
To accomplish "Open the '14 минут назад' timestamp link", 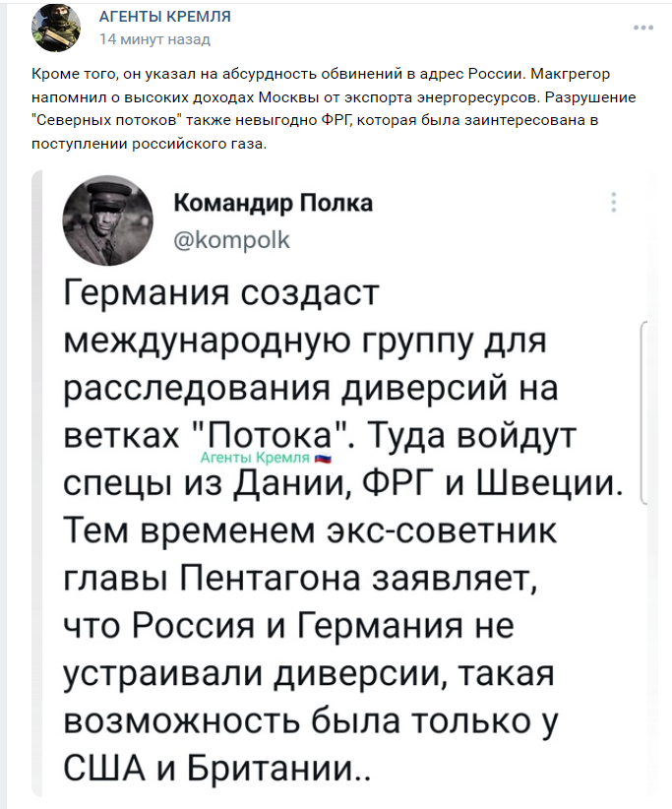I will click(x=154, y=39).
